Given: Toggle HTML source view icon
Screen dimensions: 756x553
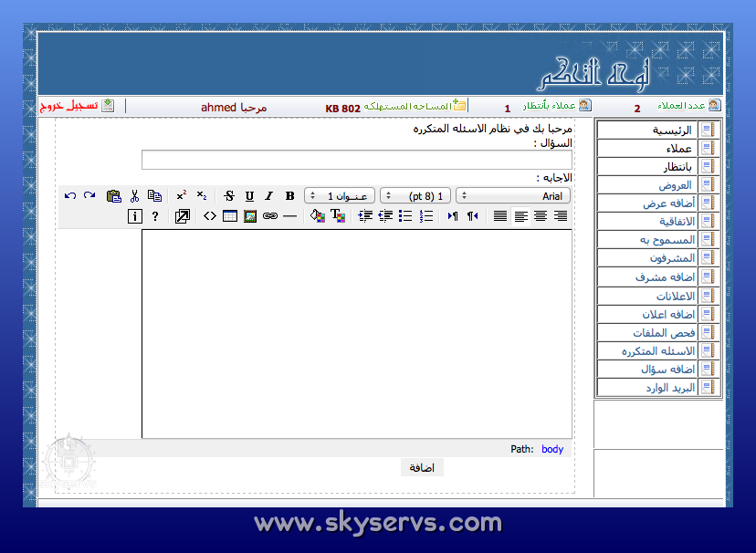Looking at the screenshot, I should pos(209,216).
